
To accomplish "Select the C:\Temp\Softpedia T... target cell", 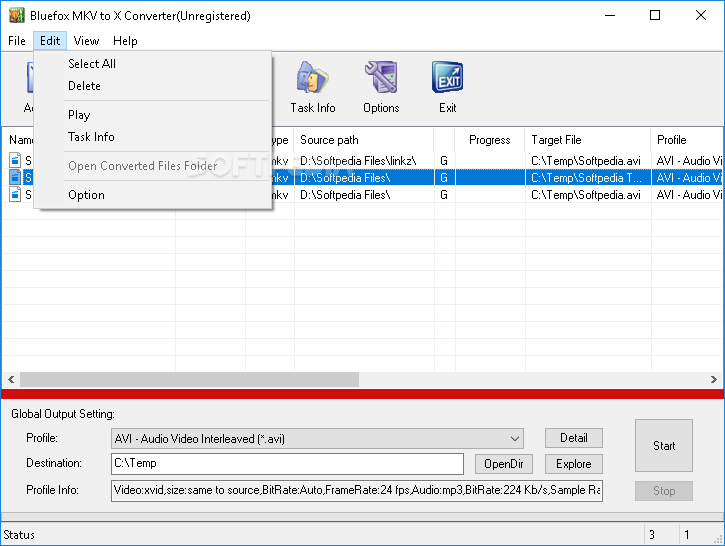I will (586, 178).
